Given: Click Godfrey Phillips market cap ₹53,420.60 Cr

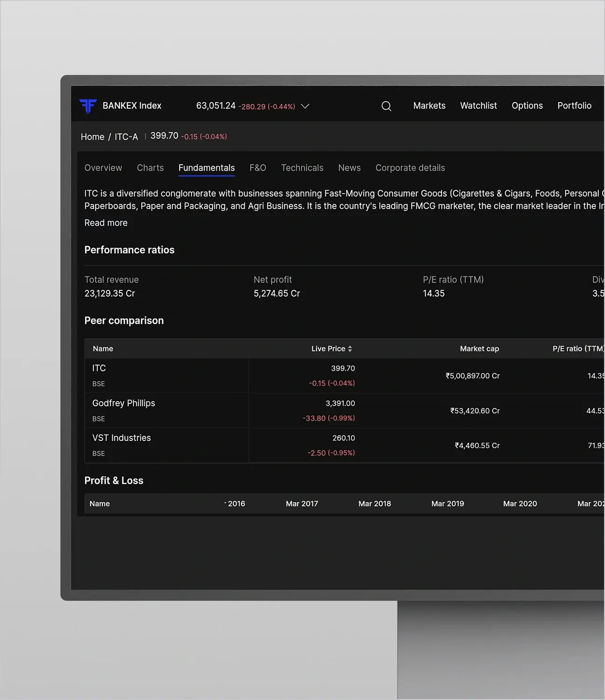Looking at the screenshot, I should [475, 411].
